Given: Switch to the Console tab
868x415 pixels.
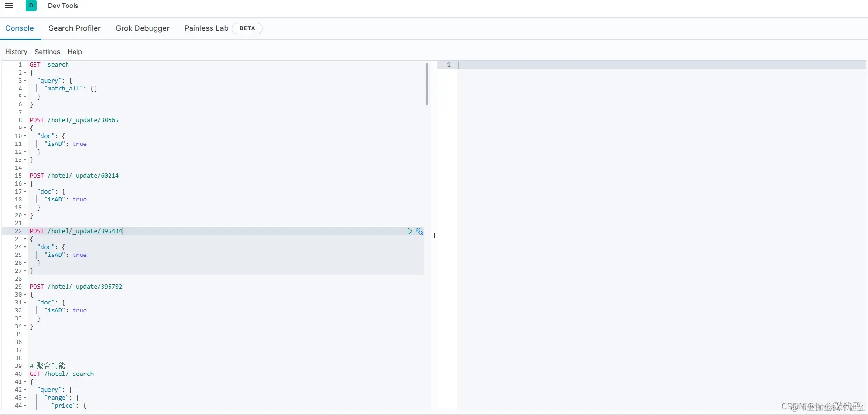Looking at the screenshot, I should [20, 28].
